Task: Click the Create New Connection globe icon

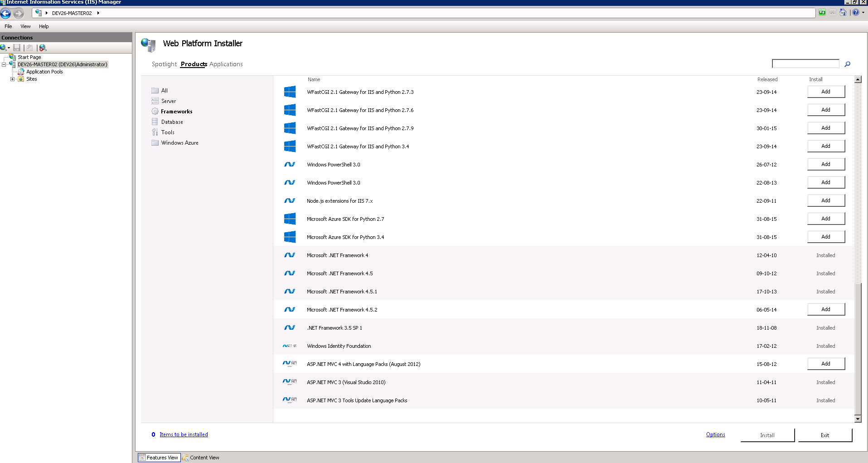Action: (3, 48)
